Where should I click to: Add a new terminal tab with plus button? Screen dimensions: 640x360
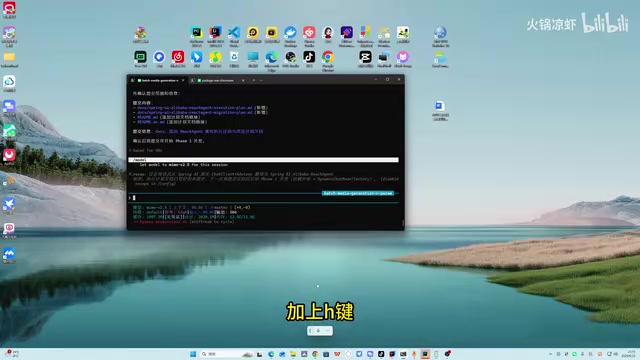[x=253, y=80]
